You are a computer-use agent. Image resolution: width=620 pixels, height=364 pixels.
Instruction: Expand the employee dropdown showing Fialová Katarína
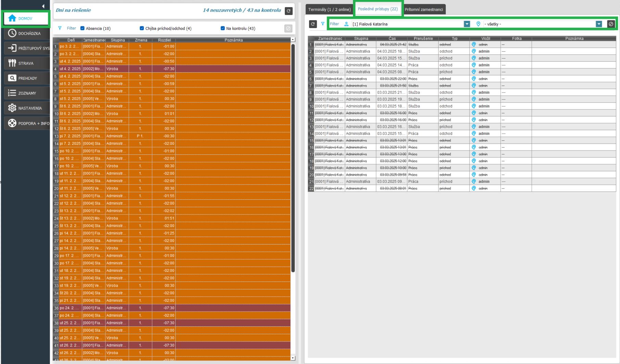point(467,24)
